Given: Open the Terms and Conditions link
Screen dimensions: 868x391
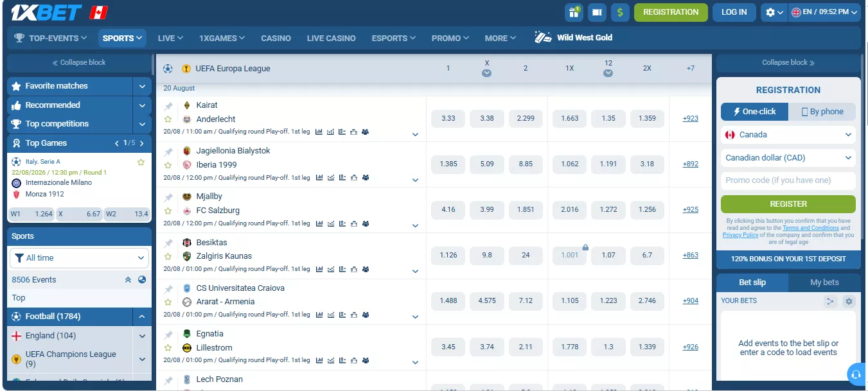Looking at the screenshot, I should pyautogui.click(x=811, y=228).
